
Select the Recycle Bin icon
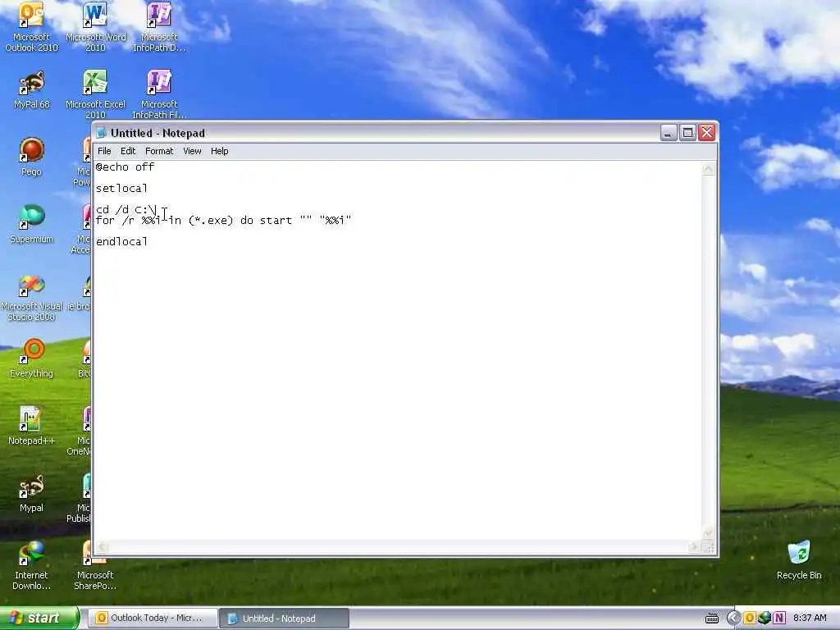(799, 560)
